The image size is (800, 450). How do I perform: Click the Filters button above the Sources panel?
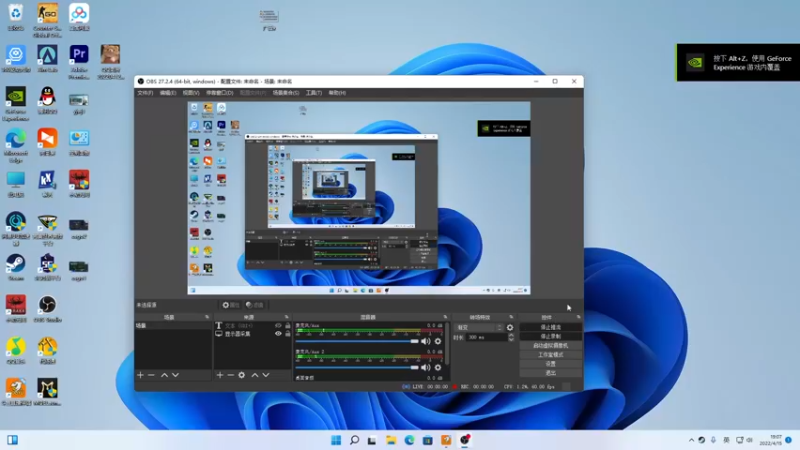click(x=255, y=305)
